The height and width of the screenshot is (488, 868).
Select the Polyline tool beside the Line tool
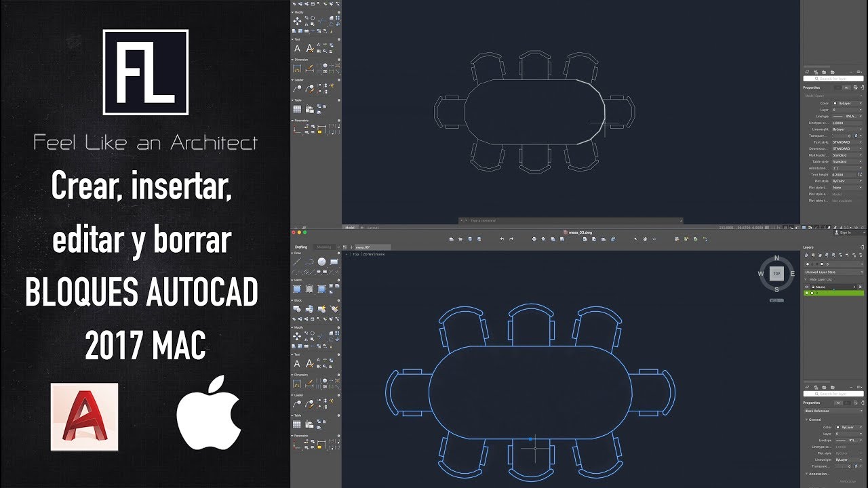click(309, 262)
